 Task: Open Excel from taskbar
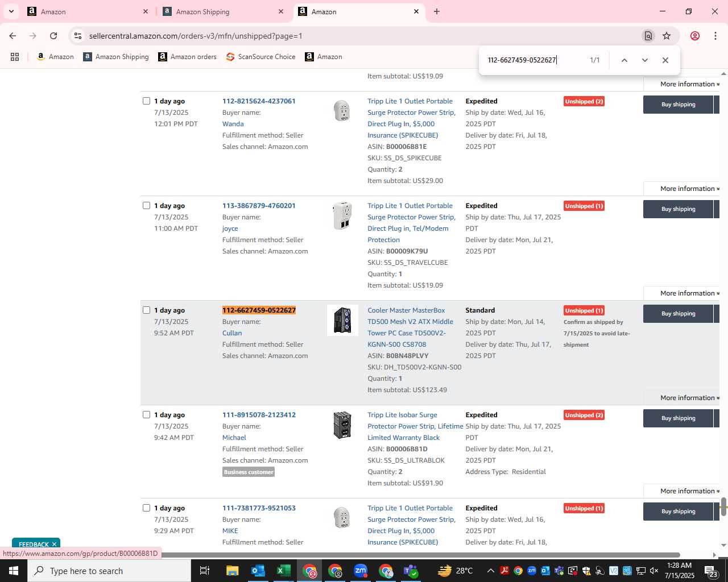tap(284, 571)
